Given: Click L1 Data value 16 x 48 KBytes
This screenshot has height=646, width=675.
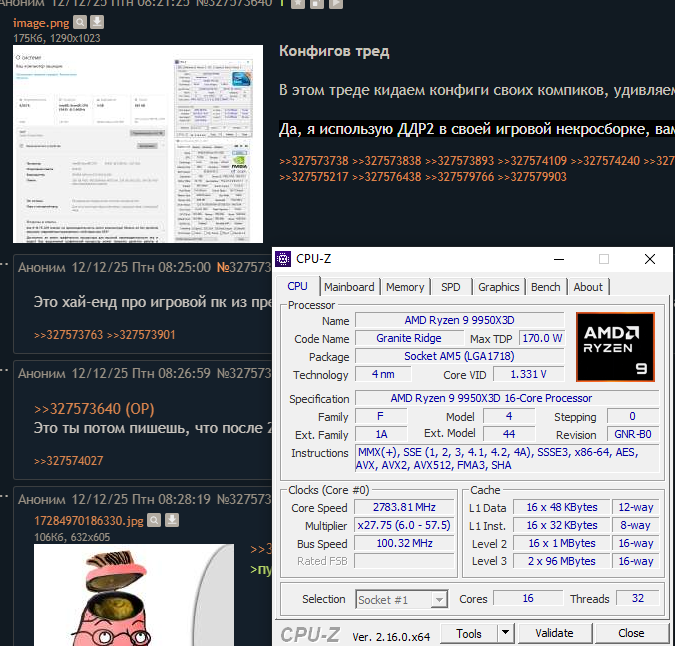Looking at the screenshot, I should (562, 507).
